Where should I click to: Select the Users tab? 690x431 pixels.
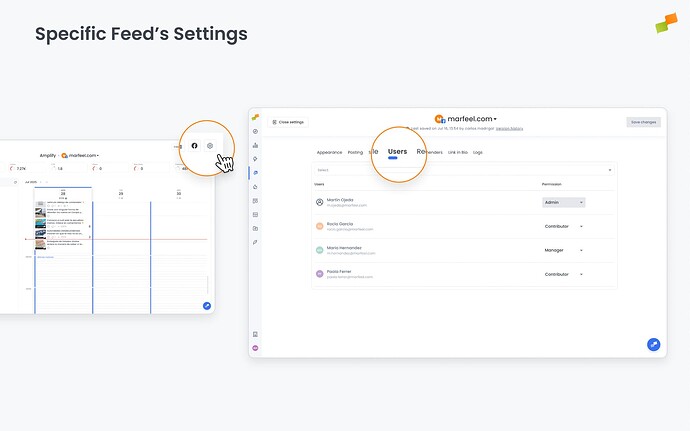coord(397,152)
